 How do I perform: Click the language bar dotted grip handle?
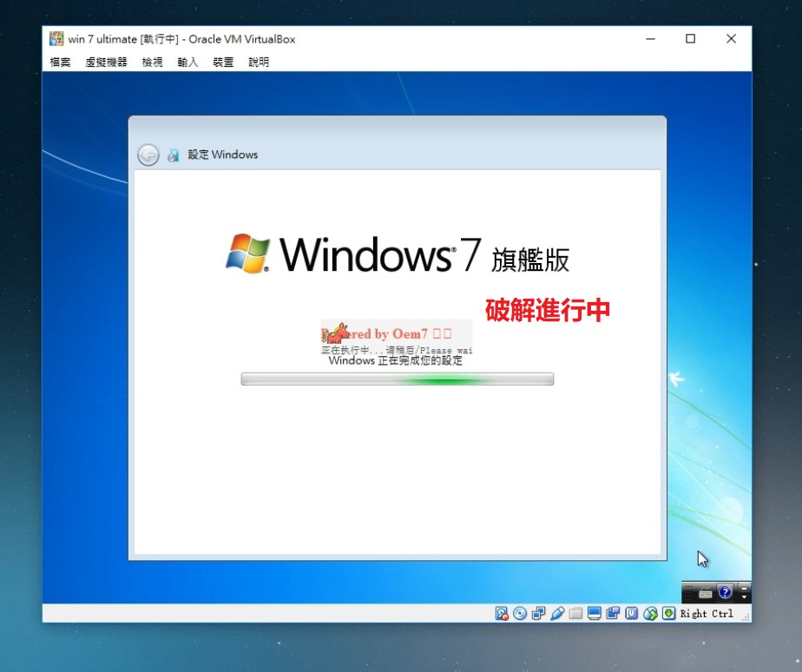pos(688,593)
